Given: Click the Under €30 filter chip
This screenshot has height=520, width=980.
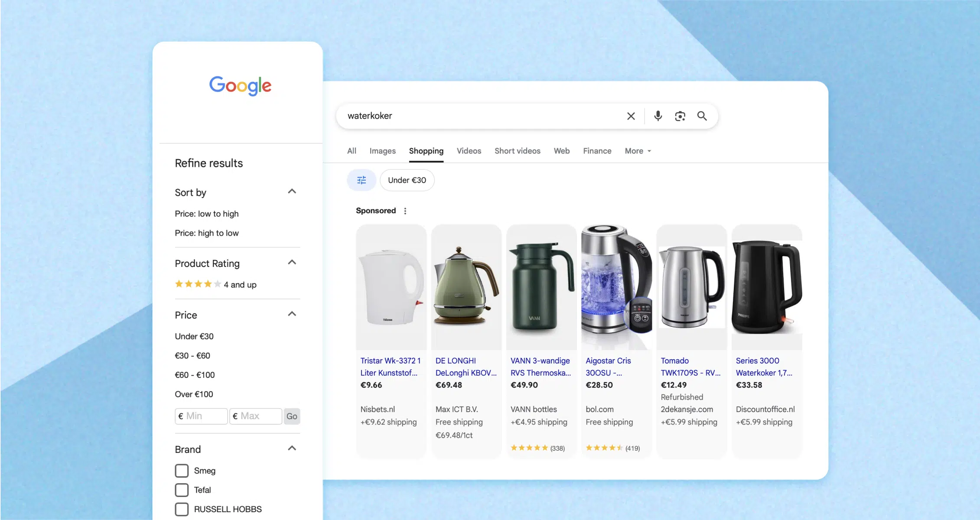Looking at the screenshot, I should [407, 180].
